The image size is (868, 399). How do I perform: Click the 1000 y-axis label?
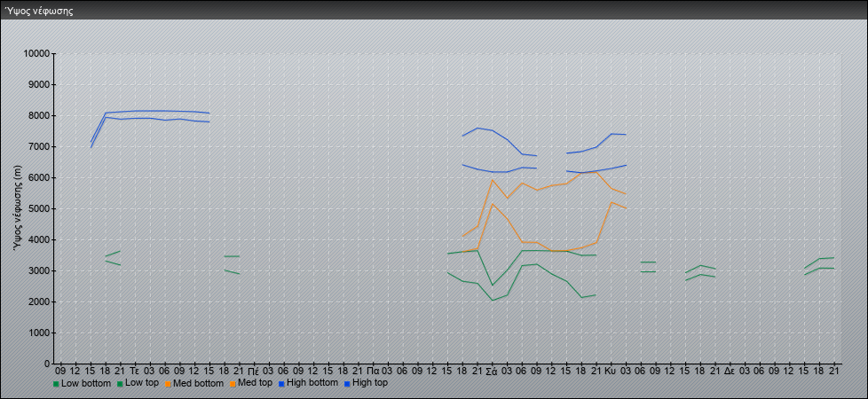39,333
